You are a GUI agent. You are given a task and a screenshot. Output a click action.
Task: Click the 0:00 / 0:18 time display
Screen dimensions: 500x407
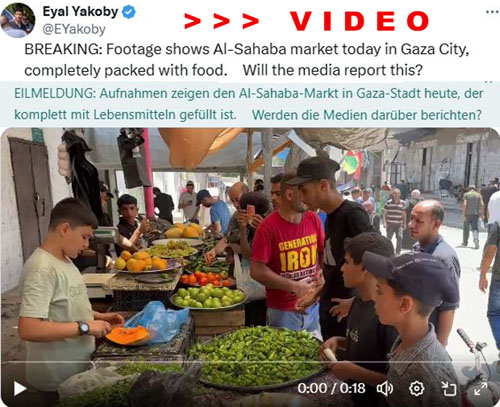pyautogui.click(x=331, y=389)
